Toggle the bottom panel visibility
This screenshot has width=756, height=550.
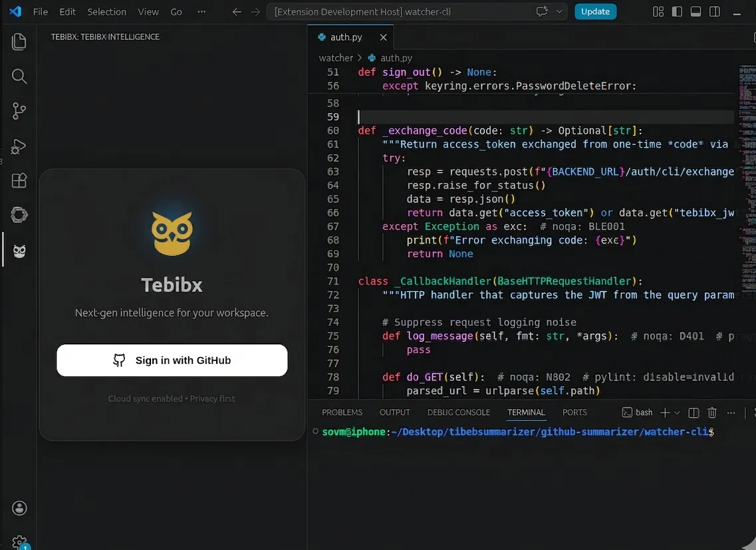point(695,11)
